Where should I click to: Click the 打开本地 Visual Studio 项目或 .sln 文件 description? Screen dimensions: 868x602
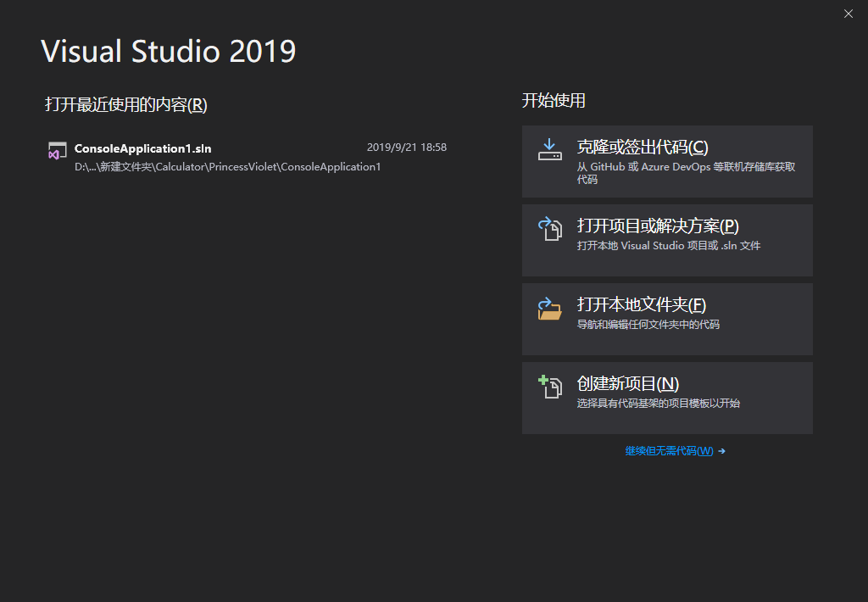point(668,245)
